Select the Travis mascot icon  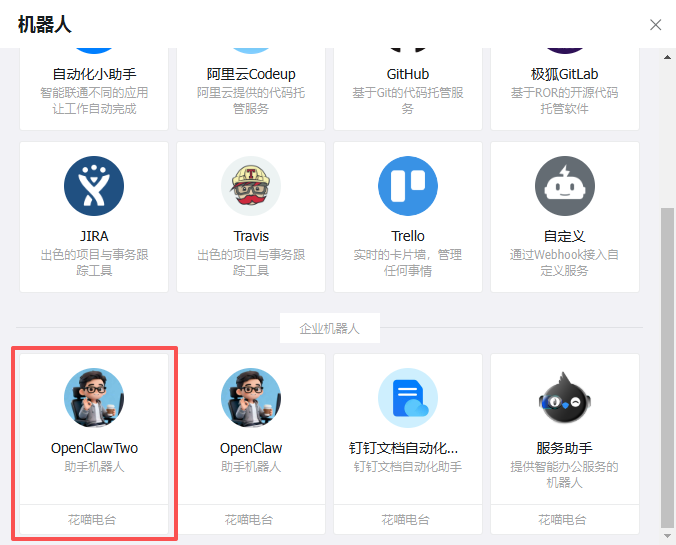251,186
